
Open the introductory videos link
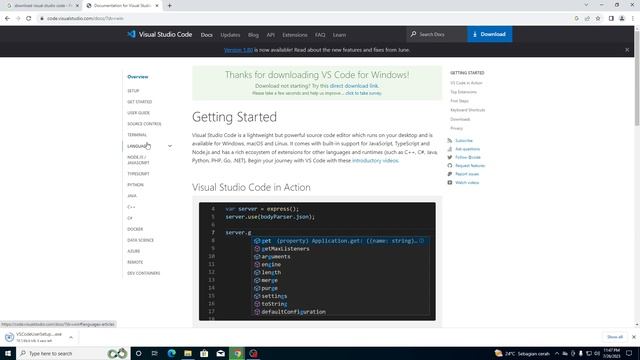[375, 161]
